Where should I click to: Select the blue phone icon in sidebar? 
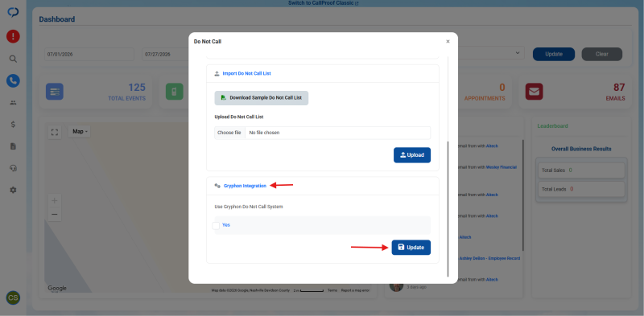[x=13, y=81]
